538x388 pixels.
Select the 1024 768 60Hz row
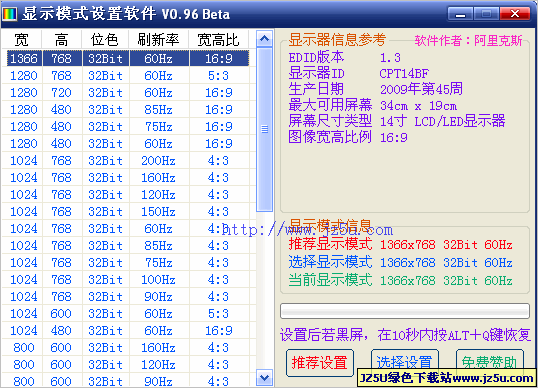tap(128, 228)
